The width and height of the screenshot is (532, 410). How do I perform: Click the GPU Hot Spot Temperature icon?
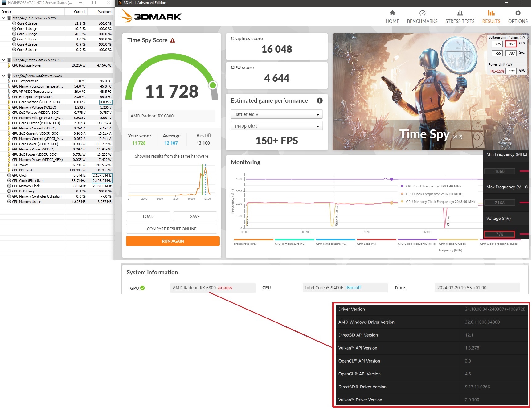[x=9, y=97]
